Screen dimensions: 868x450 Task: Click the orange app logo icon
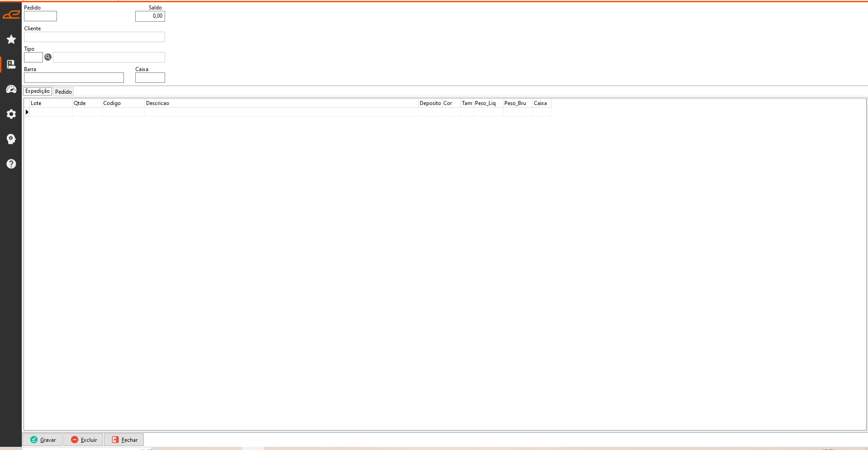(x=11, y=15)
